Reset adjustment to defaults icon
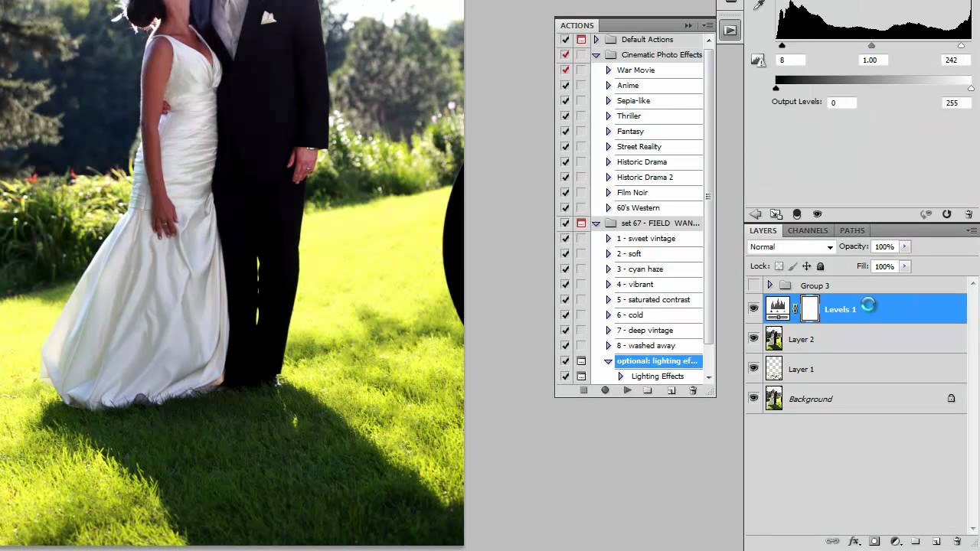The height and width of the screenshot is (551, 980). [x=947, y=214]
